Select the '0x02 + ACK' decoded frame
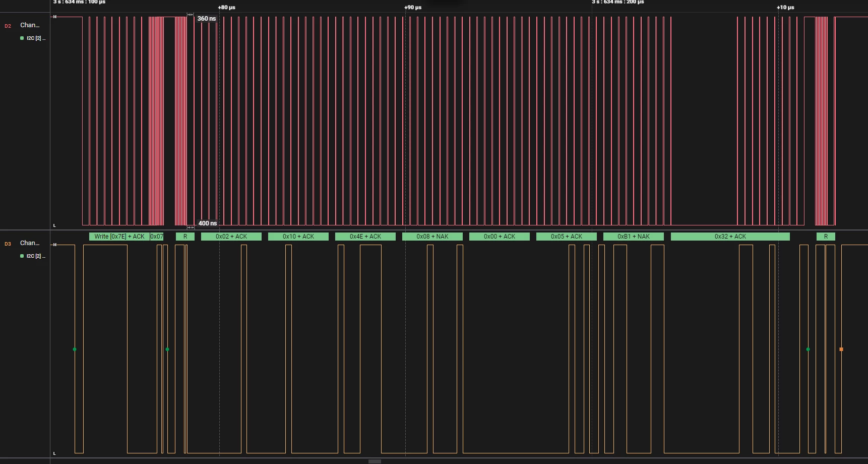The height and width of the screenshot is (464, 868). click(231, 237)
